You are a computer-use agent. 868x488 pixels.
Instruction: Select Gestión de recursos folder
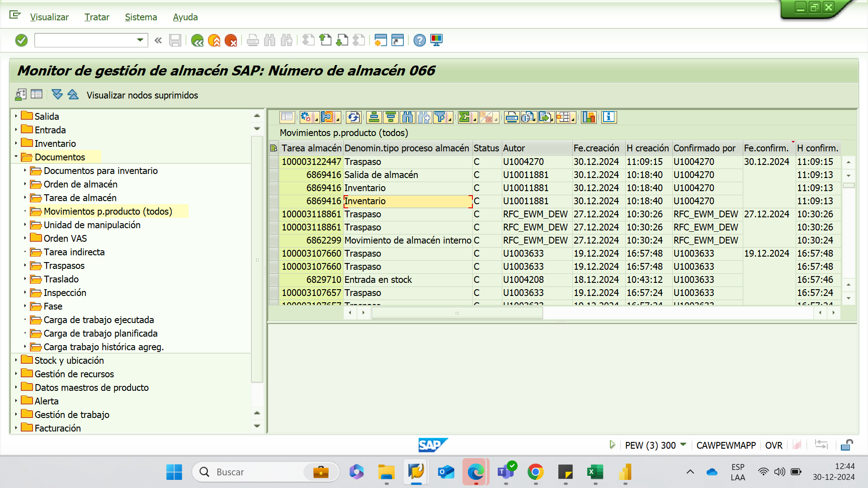pyautogui.click(x=74, y=374)
